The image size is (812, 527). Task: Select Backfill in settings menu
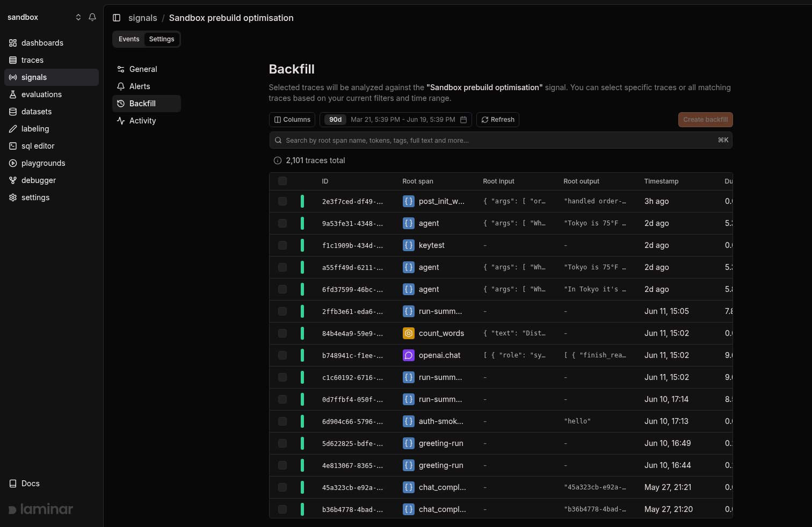click(x=147, y=104)
